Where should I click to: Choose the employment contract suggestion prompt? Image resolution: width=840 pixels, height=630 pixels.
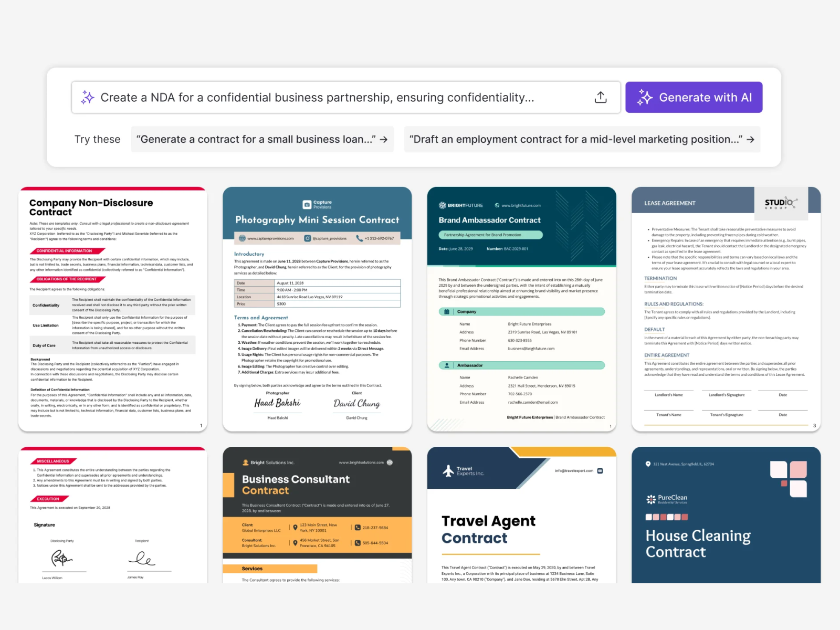click(x=575, y=140)
